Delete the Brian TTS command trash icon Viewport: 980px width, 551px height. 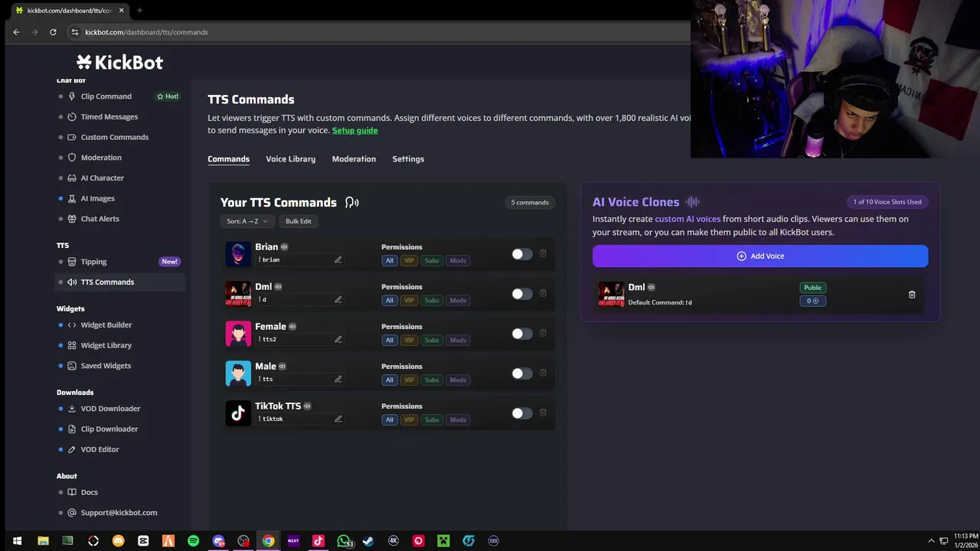pos(543,253)
